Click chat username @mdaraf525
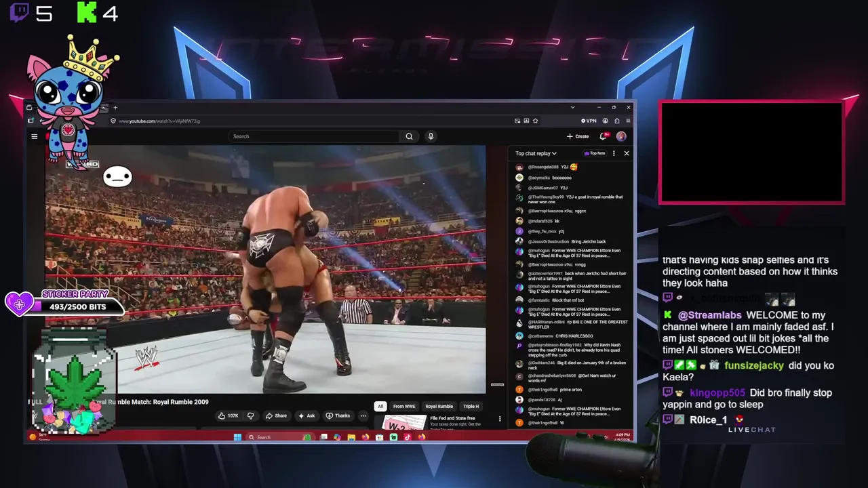Viewport: 868px width, 488px height. (540, 221)
